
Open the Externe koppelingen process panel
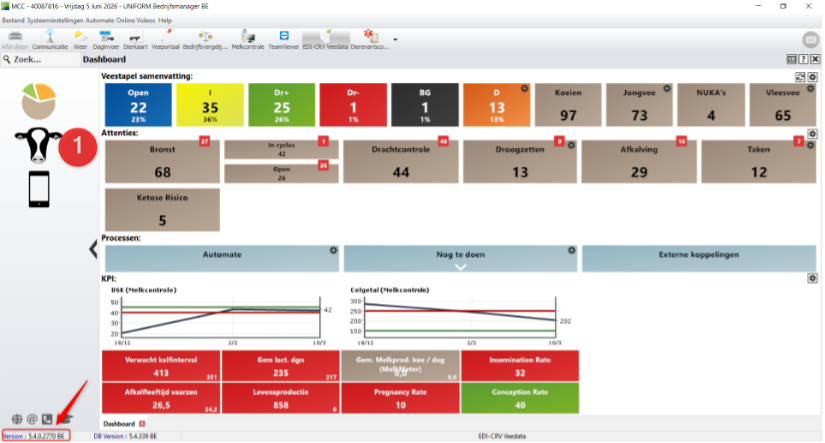pyautogui.click(x=699, y=258)
